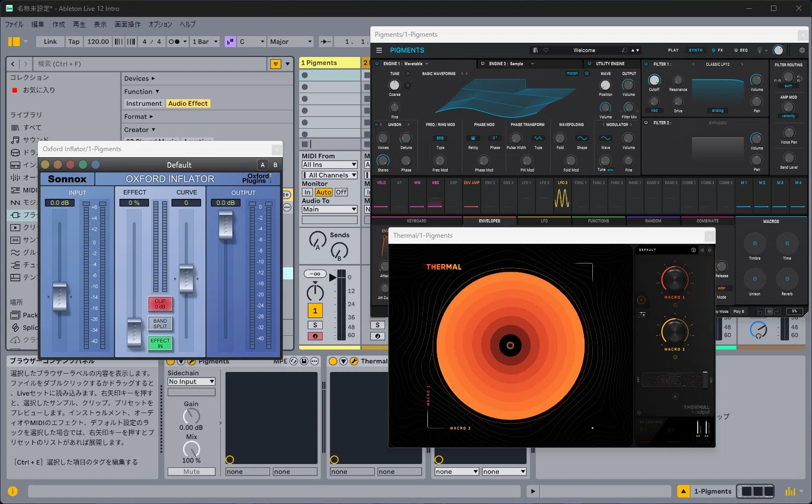
Task: Toggle the browser filter view icon in Ableton
Action: [276, 64]
